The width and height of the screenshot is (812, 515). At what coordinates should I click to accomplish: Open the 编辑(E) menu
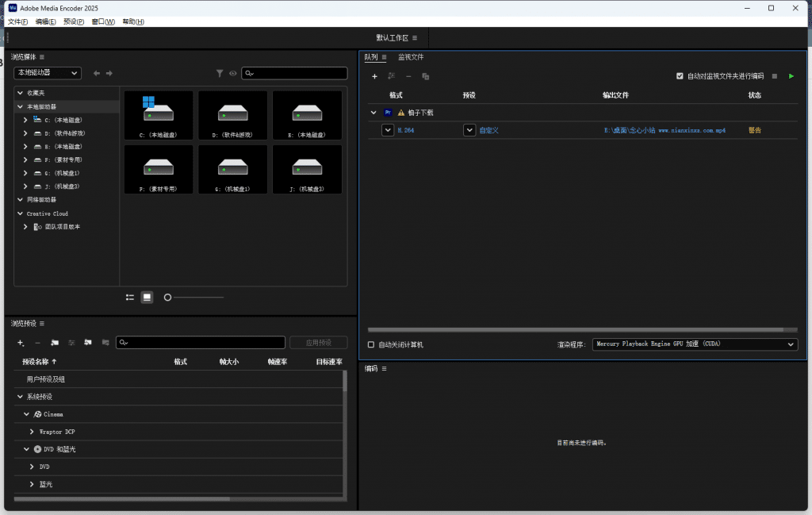coord(45,21)
